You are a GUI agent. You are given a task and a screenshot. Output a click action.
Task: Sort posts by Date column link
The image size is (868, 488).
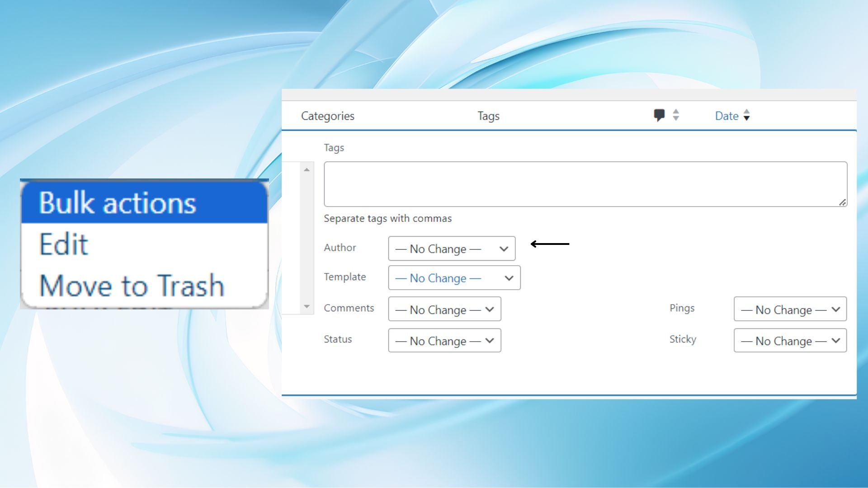[726, 116]
